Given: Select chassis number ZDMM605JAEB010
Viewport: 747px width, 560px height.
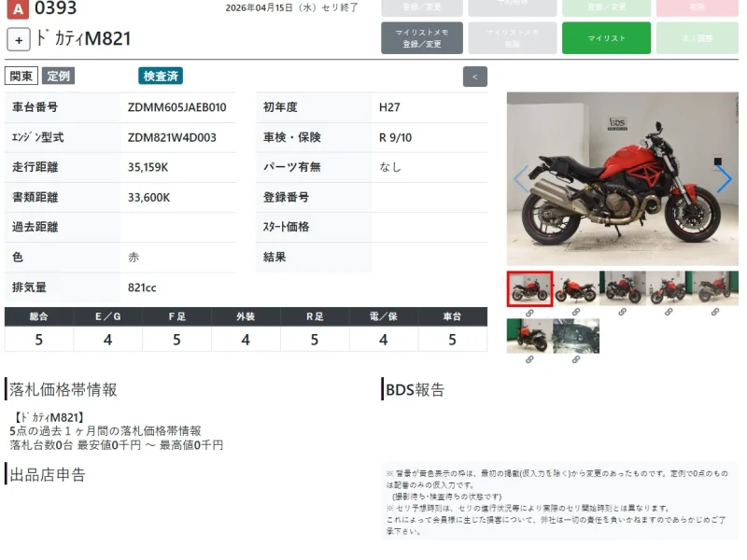Looking at the screenshot, I should pos(176,107).
